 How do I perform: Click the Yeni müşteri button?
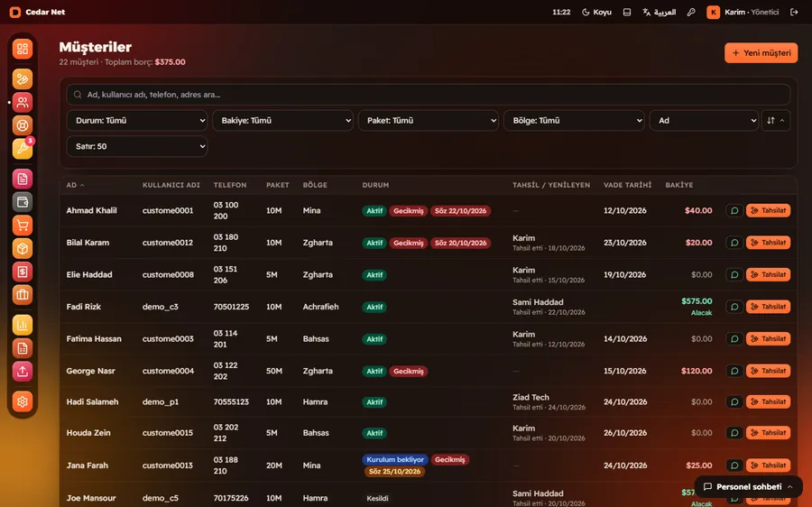(761, 53)
